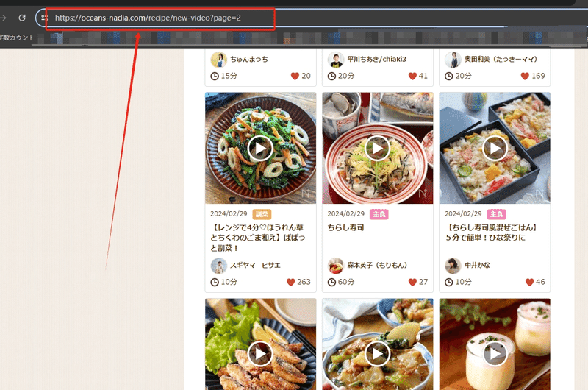Open site info icon in address bar

44,18
